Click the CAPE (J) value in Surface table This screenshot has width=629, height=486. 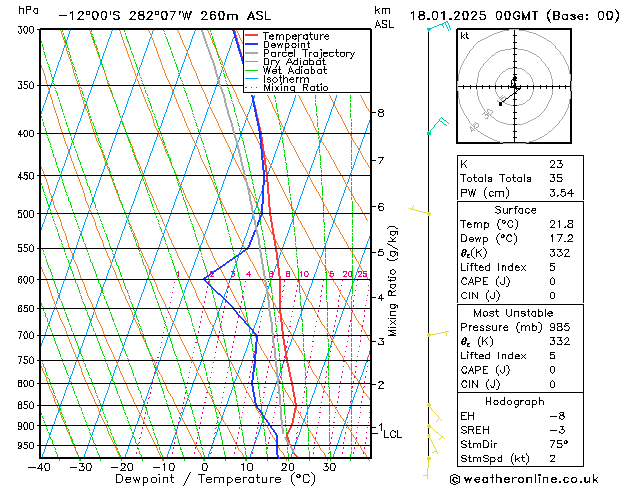click(x=552, y=281)
